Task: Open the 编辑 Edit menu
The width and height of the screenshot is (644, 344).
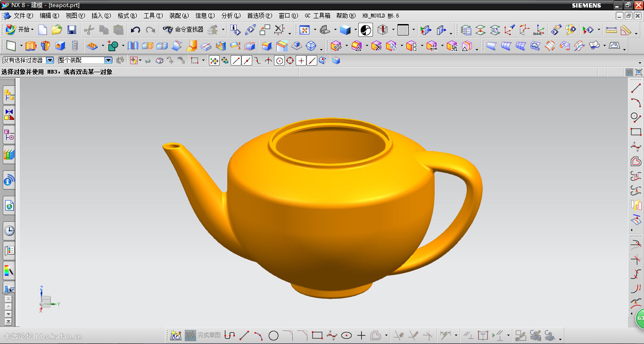Action: pyautogui.click(x=49, y=16)
